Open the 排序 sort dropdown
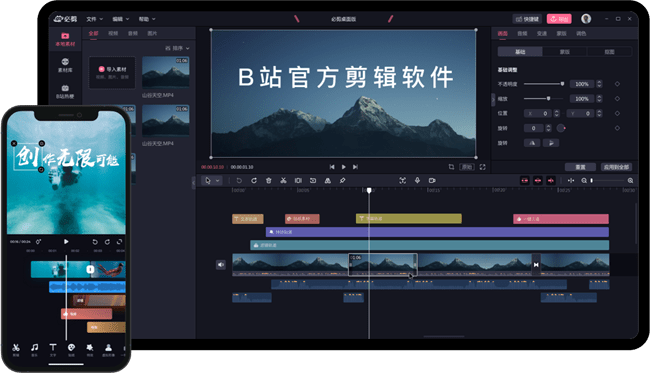 (177, 48)
